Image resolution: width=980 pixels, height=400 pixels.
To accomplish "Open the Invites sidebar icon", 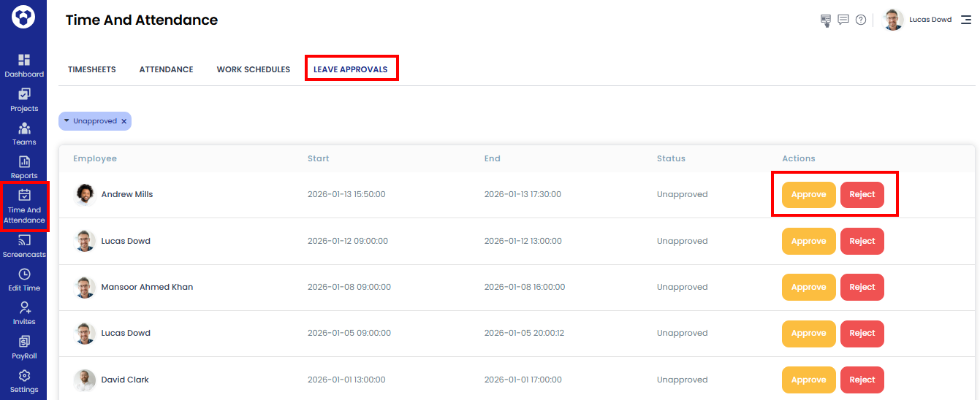I will click(x=24, y=308).
